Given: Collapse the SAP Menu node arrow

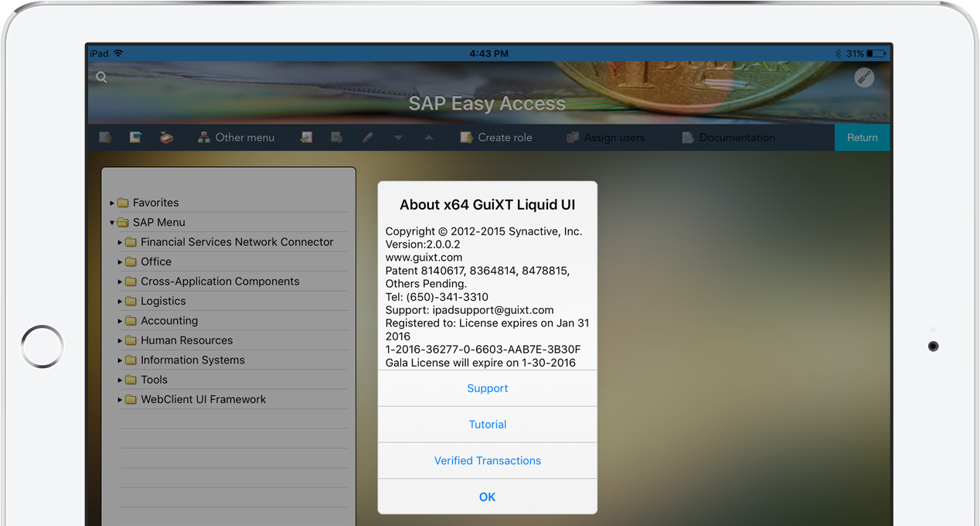Looking at the screenshot, I should (x=112, y=223).
